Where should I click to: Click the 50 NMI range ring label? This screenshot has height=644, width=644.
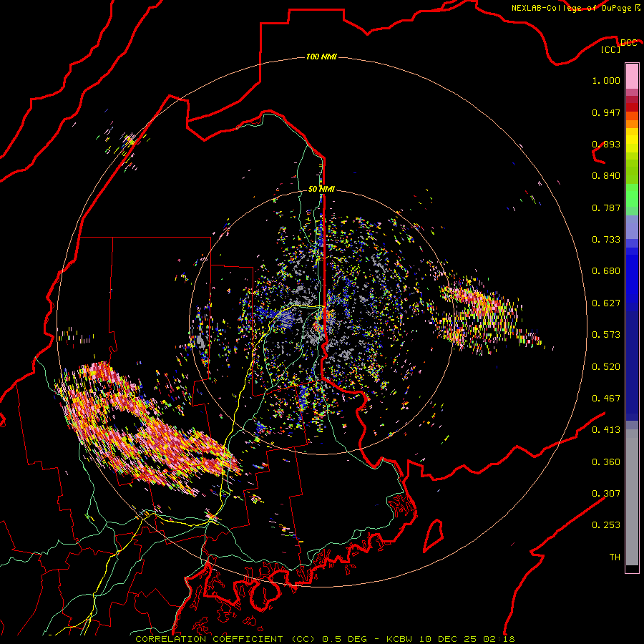pos(321,189)
